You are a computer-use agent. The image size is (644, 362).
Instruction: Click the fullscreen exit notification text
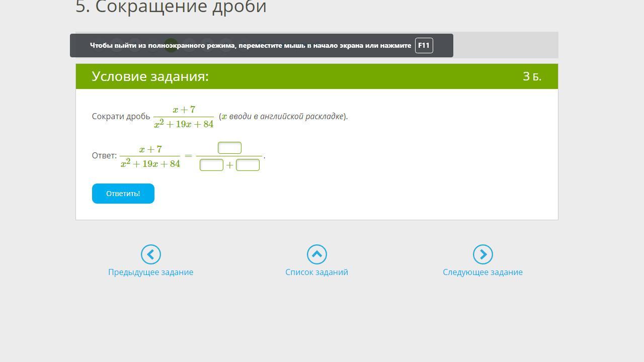251,45
